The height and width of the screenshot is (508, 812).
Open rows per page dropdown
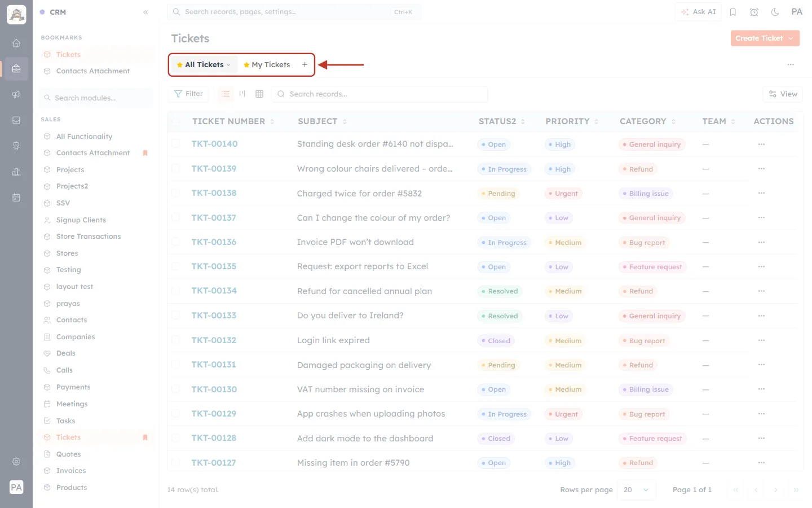[x=636, y=489]
